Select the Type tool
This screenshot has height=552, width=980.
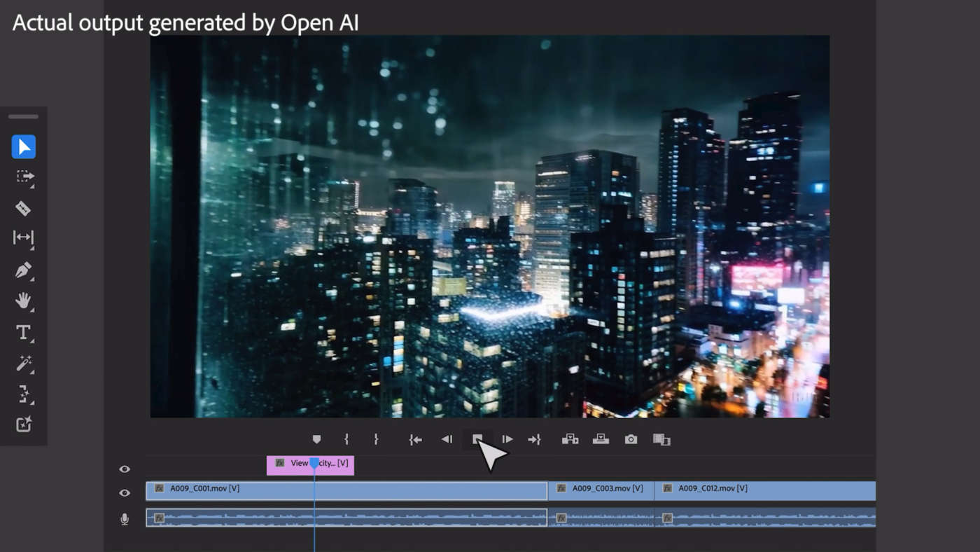click(23, 332)
